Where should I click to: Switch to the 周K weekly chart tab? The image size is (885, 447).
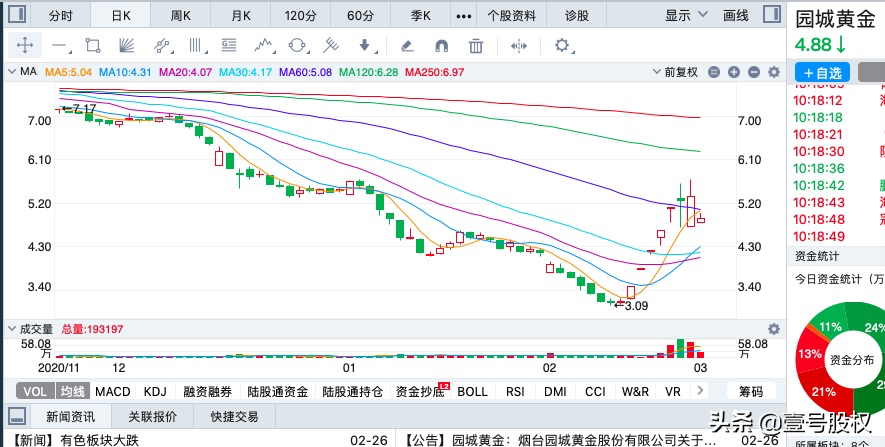coord(180,15)
